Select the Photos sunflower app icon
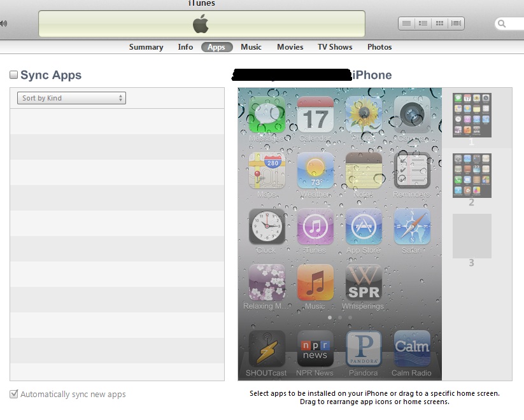Viewport: 524px width, 420px height. tap(364, 115)
